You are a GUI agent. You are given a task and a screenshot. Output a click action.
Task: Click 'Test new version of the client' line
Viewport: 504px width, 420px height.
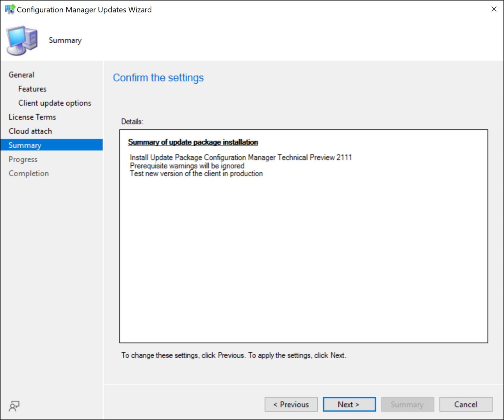pyautogui.click(x=196, y=174)
